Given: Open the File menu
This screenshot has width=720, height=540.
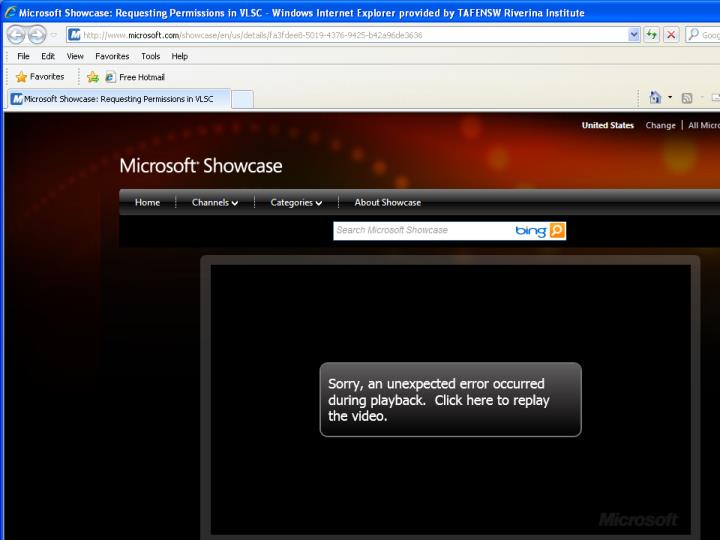Looking at the screenshot, I should pos(23,56).
